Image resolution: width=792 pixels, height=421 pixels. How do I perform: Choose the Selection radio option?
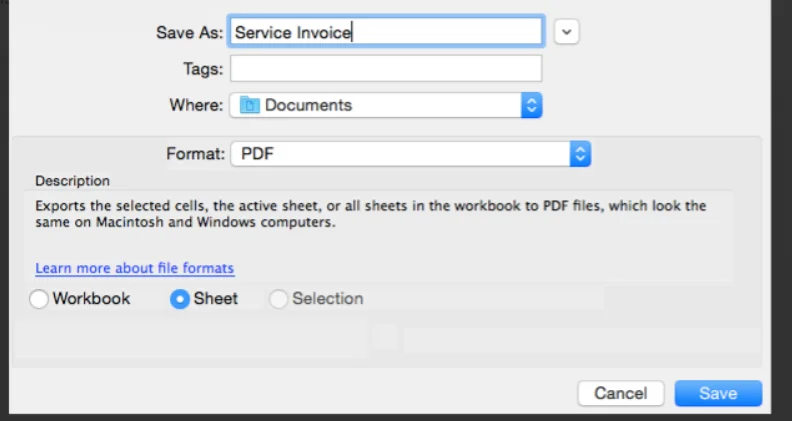click(279, 299)
